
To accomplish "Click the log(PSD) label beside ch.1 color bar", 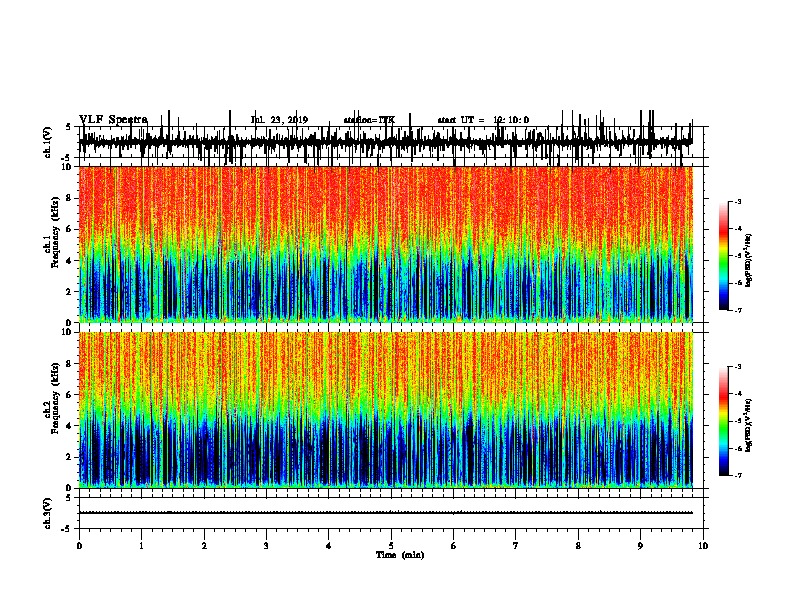I will tap(748, 261).
